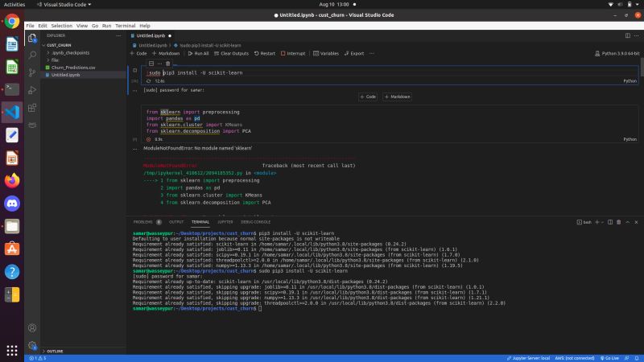Viewport: 644px width, 362px height.
Task: Open the Visual Studio Code app menu in top bar
Action: 64,5
